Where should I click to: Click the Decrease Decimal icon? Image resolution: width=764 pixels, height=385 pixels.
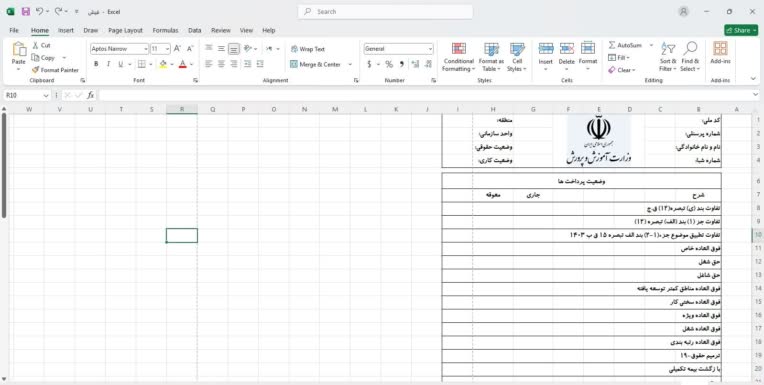pos(428,64)
